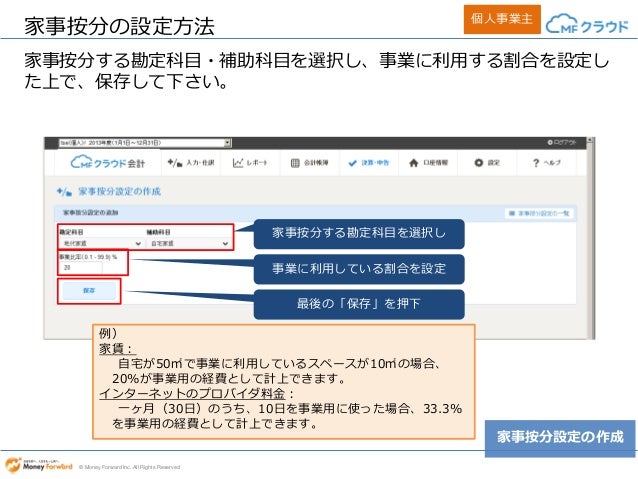The width and height of the screenshot is (638, 479).
Task: Click the home icon for 口座情報
Action: click(414, 163)
